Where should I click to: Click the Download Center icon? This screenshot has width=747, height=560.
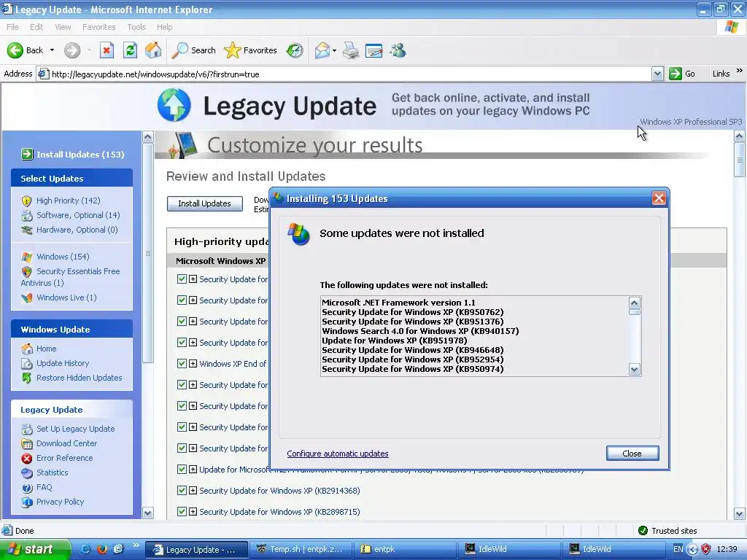pyautogui.click(x=27, y=444)
